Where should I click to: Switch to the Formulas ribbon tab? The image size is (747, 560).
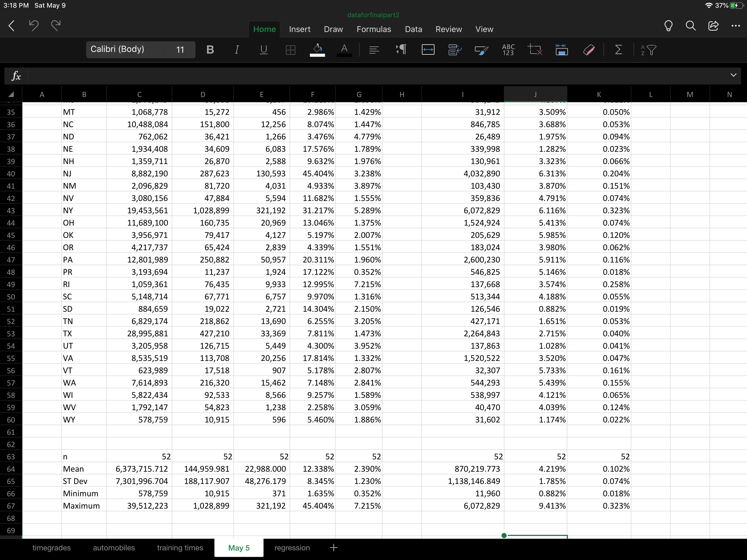click(373, 29)
